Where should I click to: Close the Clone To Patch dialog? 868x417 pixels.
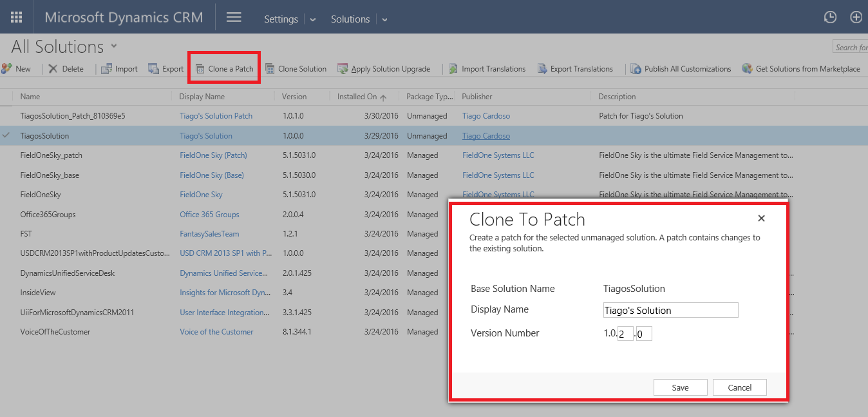point(761,218)
